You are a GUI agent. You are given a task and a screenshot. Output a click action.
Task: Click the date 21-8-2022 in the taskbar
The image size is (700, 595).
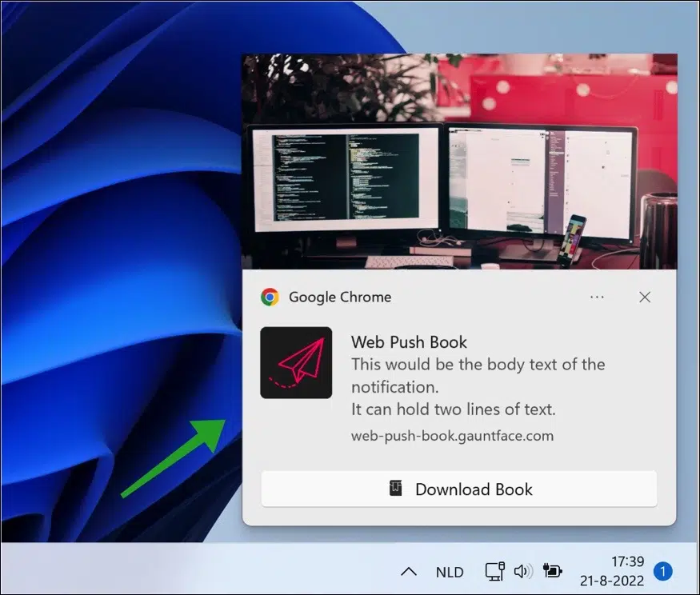[x=612, y=581]
